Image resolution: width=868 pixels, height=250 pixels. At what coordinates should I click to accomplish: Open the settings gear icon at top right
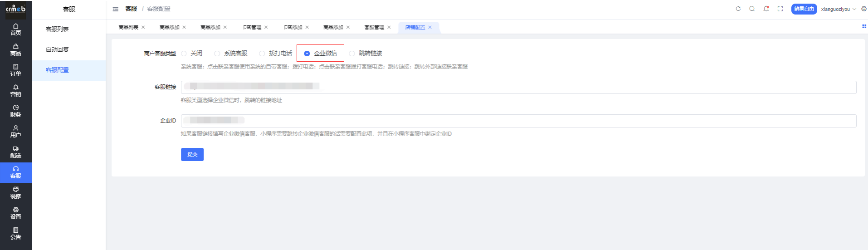[x=863, y=9]
